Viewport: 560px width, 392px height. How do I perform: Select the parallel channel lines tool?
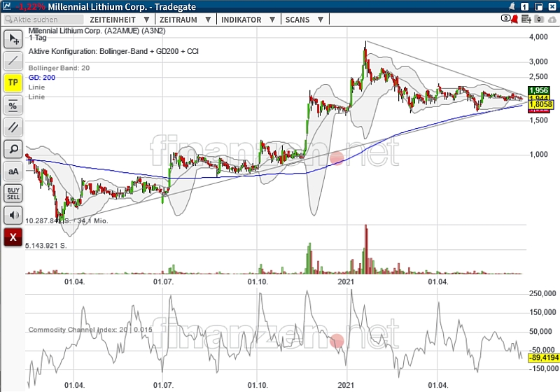[13, 127]
